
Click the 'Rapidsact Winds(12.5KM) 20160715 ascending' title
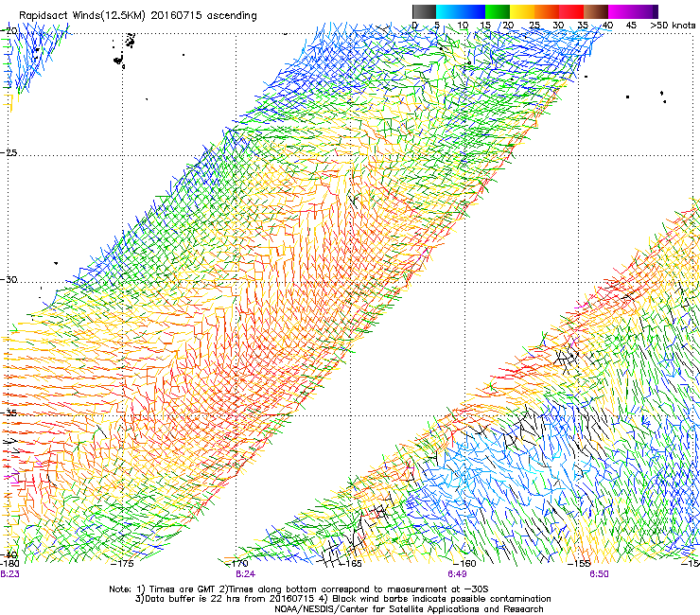(138, 16)
